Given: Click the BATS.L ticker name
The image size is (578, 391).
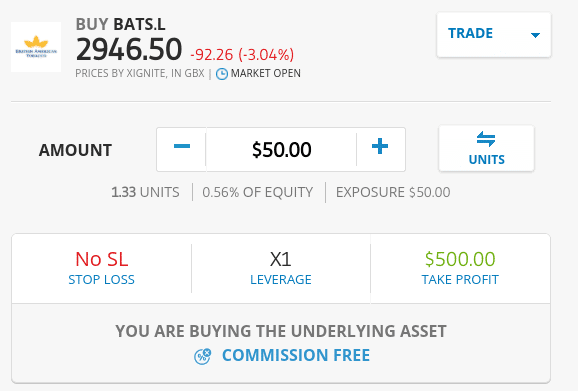Looking at the screenshot, I should [139, 24].
